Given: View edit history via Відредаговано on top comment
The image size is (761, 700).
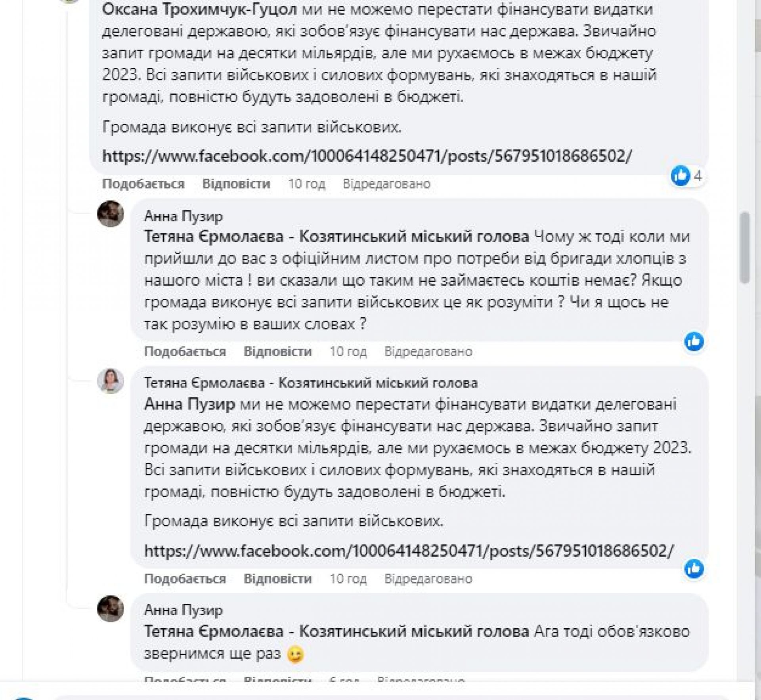Looking at the screenshot, I should point(386,184).
